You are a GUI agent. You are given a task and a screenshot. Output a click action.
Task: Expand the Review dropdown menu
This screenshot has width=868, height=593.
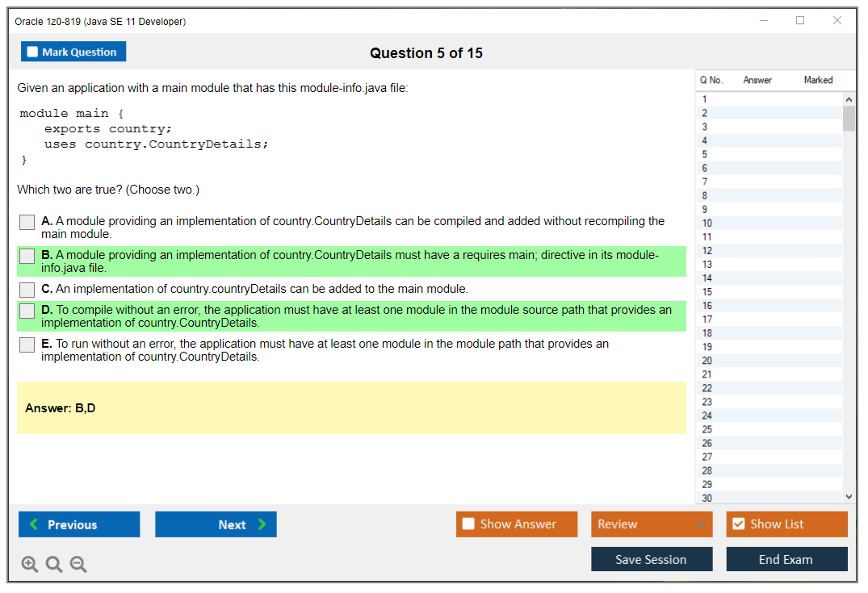[x=699, y=524]
